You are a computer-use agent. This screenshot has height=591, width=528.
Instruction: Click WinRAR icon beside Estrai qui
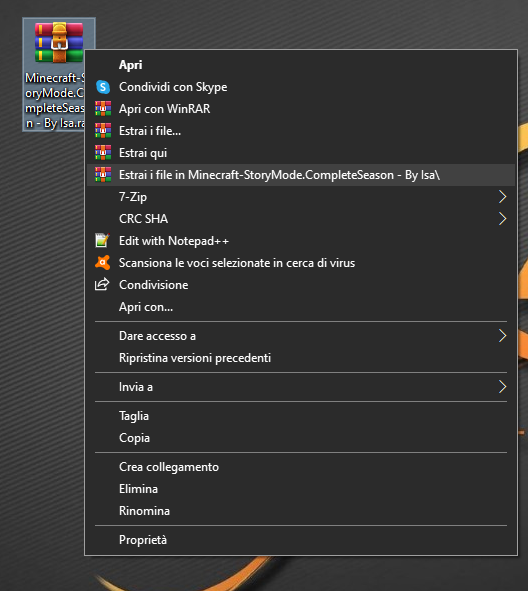pyautogui.click(x=103, y=153)
